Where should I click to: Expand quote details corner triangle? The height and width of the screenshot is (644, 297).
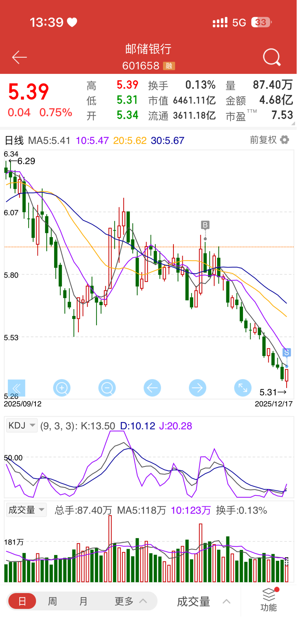[294, 123]
